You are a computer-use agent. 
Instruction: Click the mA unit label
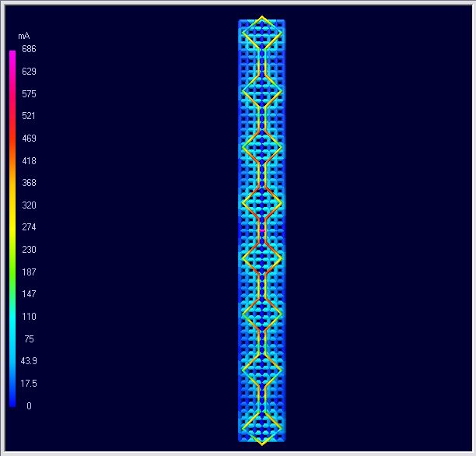click(23, 36)
